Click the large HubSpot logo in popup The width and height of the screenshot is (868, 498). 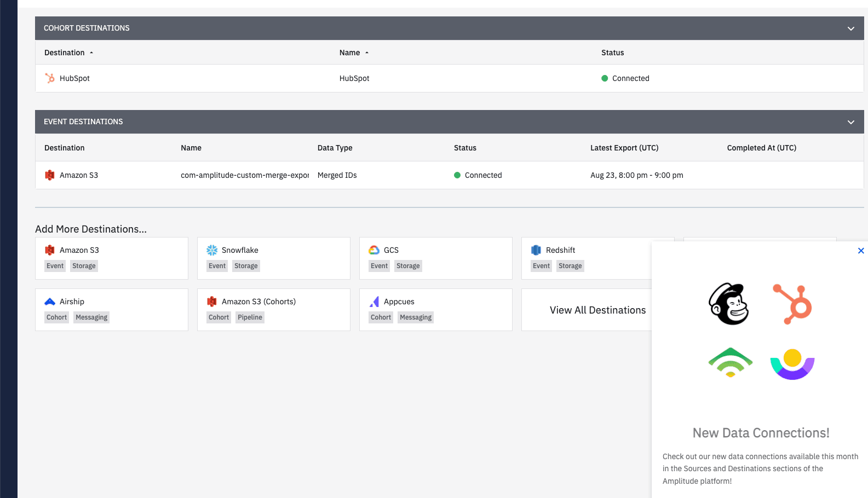coord(793,304)
